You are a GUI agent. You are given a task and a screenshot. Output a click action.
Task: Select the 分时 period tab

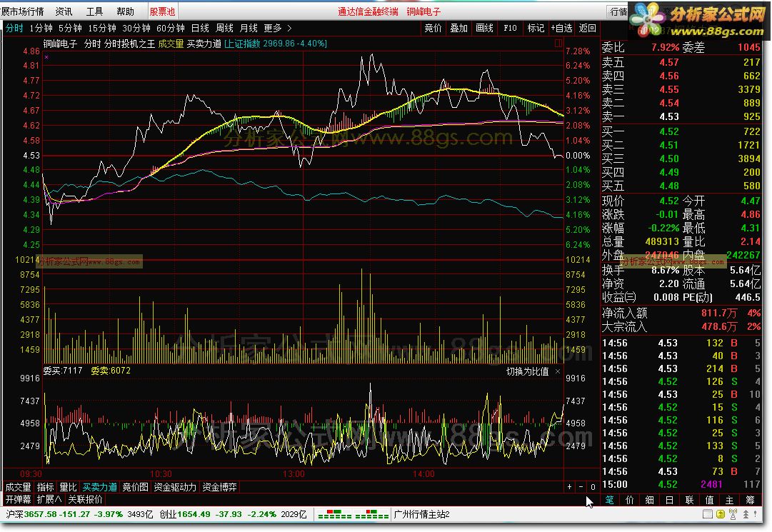[x=14, y=29]
